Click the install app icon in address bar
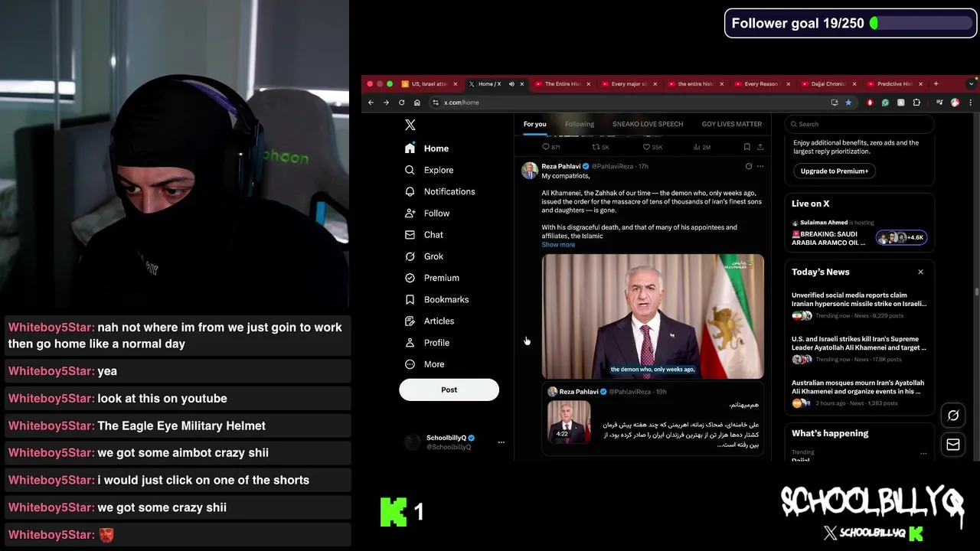This screenshot has width=980, height=551. coord(835,103)
